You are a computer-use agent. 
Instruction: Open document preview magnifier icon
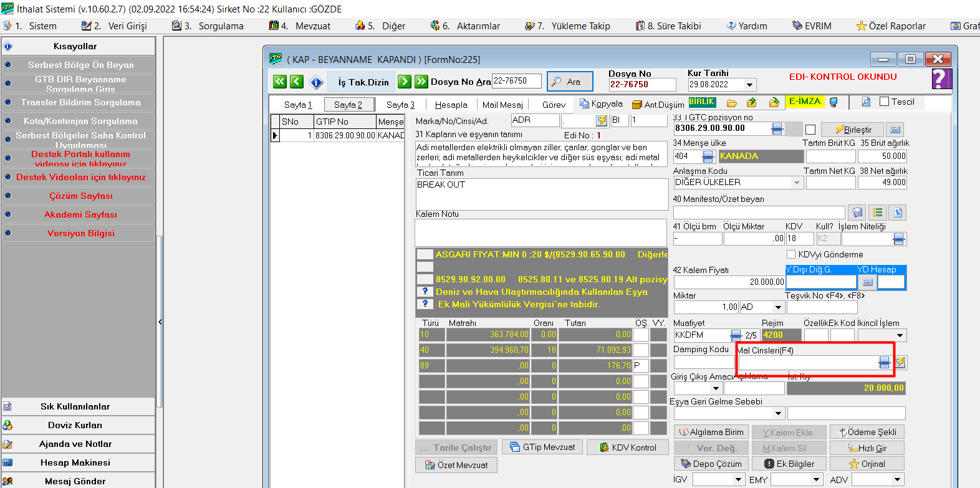click(866, 102)
